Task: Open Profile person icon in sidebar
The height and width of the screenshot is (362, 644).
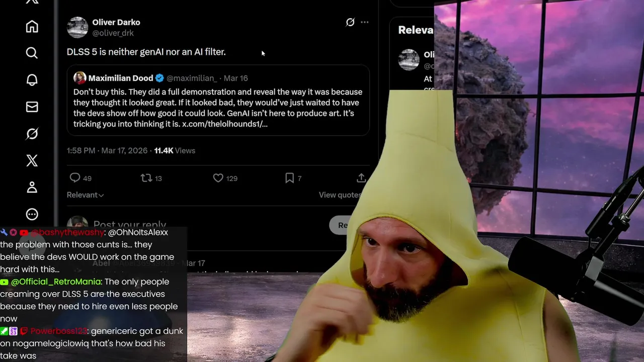Action: point(32,188)
